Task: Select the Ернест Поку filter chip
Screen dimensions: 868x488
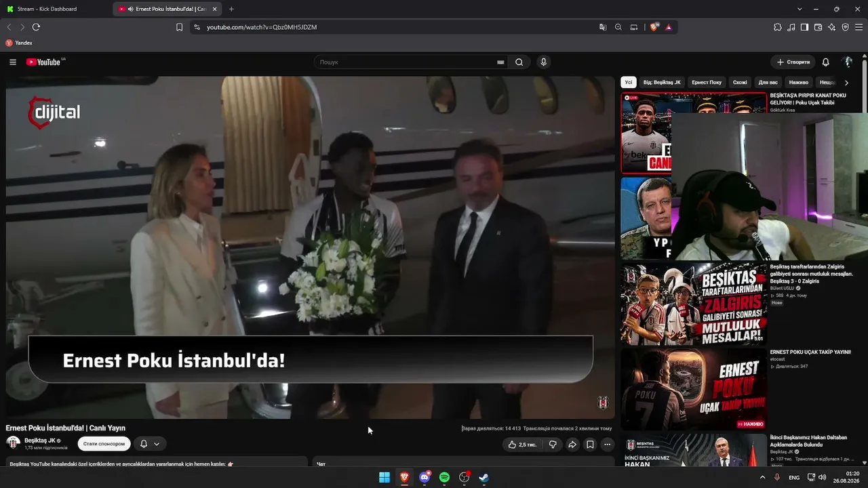Action: 707,82
